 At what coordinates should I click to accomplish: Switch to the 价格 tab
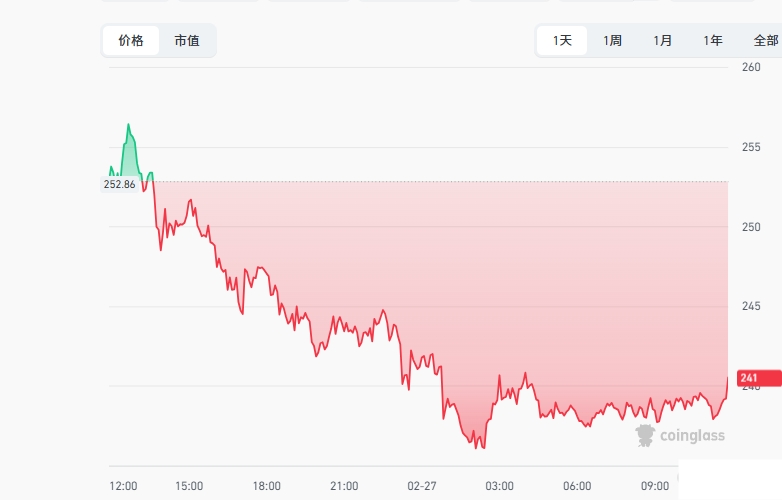pyautogui.click(x=131, y=41)
